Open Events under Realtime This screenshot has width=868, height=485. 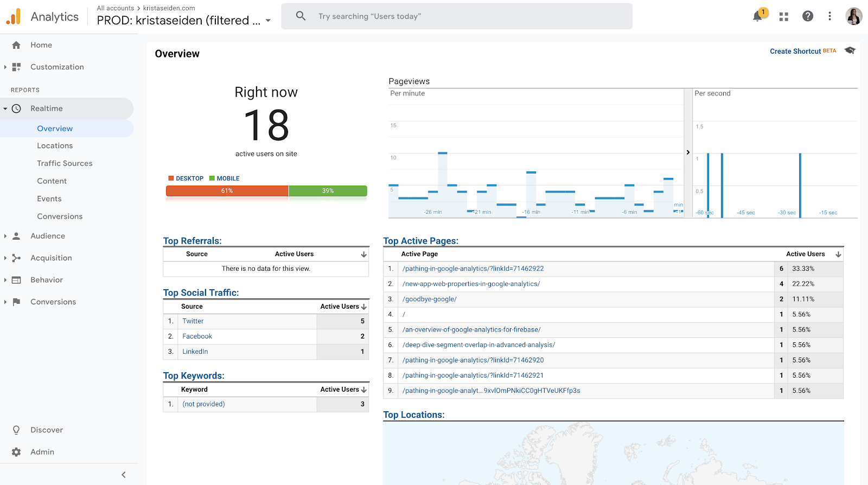click(x=49, y=199)
